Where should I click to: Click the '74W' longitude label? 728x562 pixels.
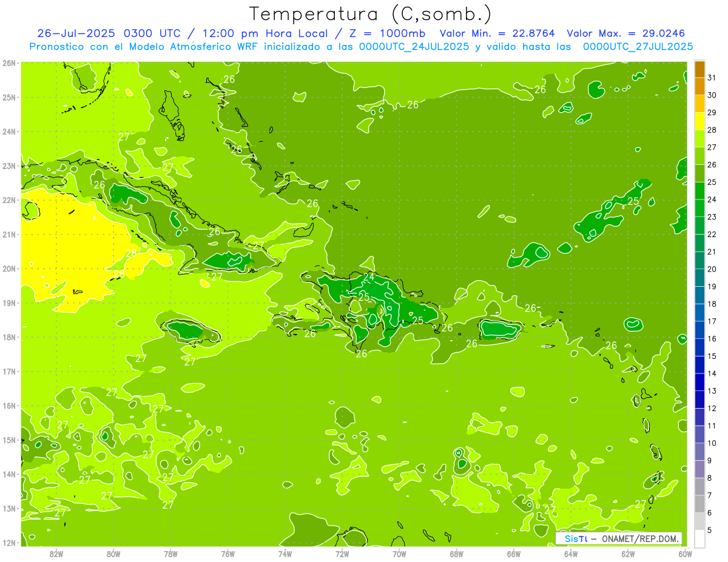tap(285, 554)
